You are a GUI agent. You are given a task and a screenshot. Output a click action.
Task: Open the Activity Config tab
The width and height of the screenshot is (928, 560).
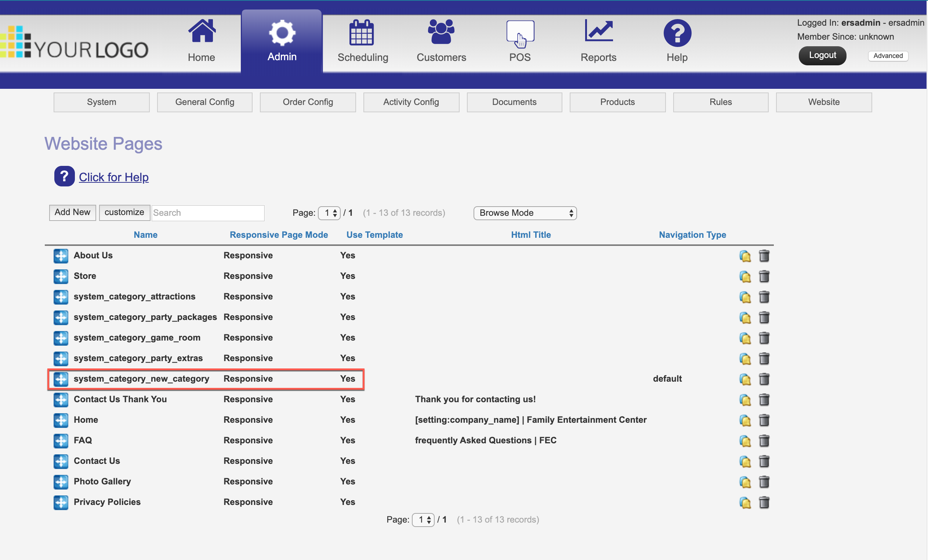pos(411,102)
